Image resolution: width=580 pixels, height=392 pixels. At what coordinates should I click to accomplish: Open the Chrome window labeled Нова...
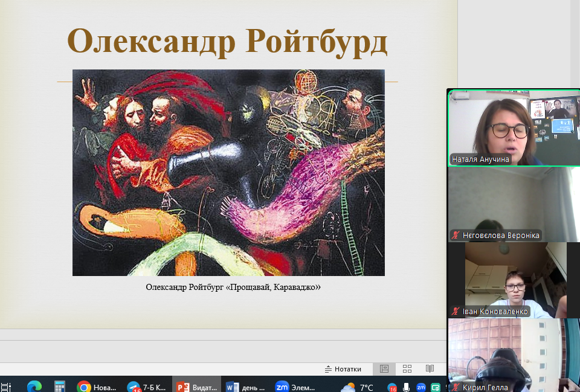[x=97, y=387]
